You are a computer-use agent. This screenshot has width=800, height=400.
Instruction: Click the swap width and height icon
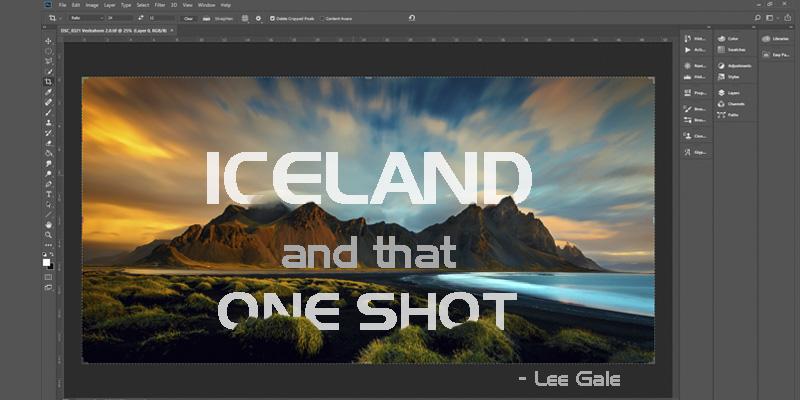(141, 18)
